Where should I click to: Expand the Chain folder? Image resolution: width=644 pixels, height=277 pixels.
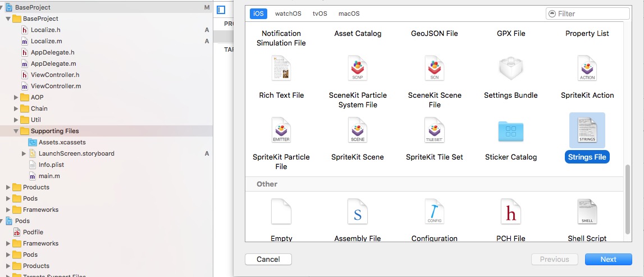click(x=16, y=108)
